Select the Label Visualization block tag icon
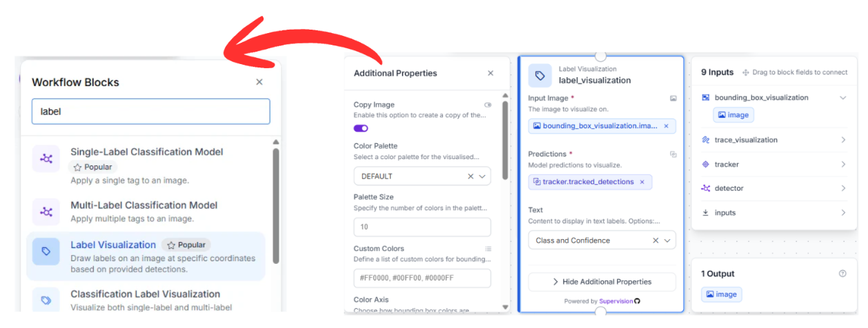The image size is (868, 328). pos(540,75)
